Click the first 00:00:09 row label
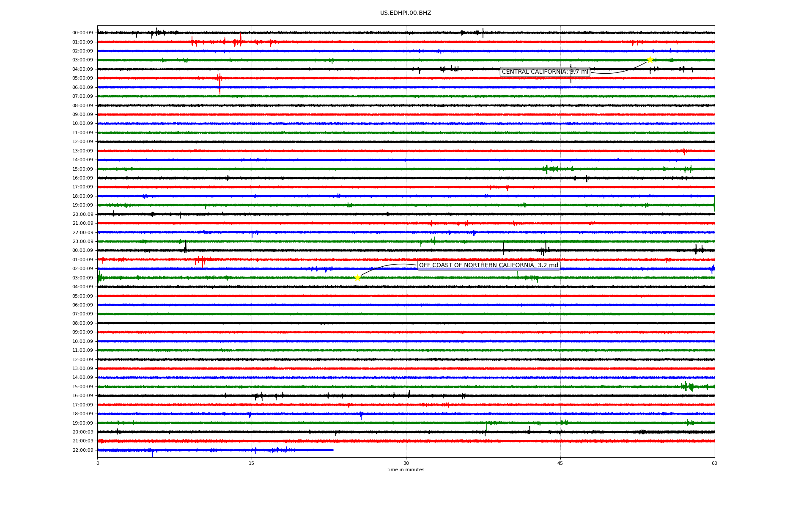812x508 pixels. [x=82, y=33]
